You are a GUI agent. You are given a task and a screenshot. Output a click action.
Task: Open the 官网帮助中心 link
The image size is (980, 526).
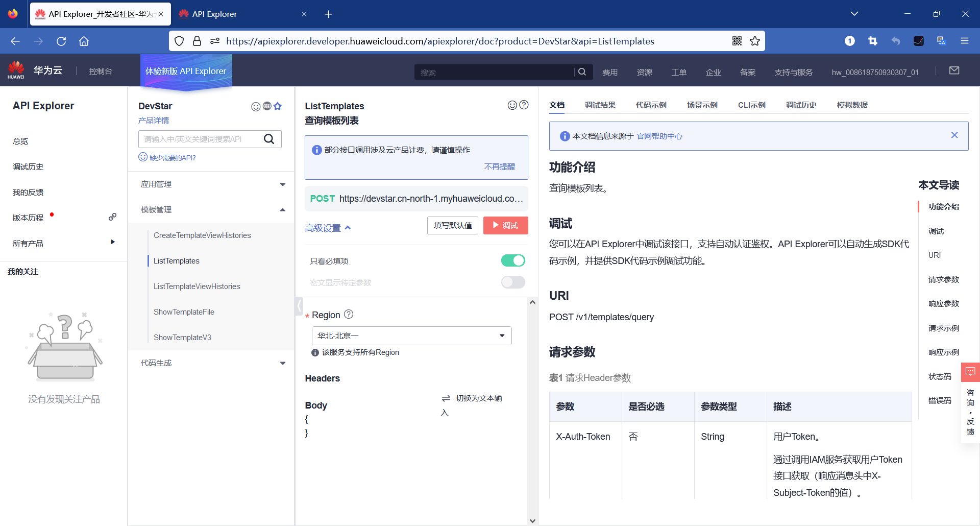pyautogui.click(x=659, y=136)
